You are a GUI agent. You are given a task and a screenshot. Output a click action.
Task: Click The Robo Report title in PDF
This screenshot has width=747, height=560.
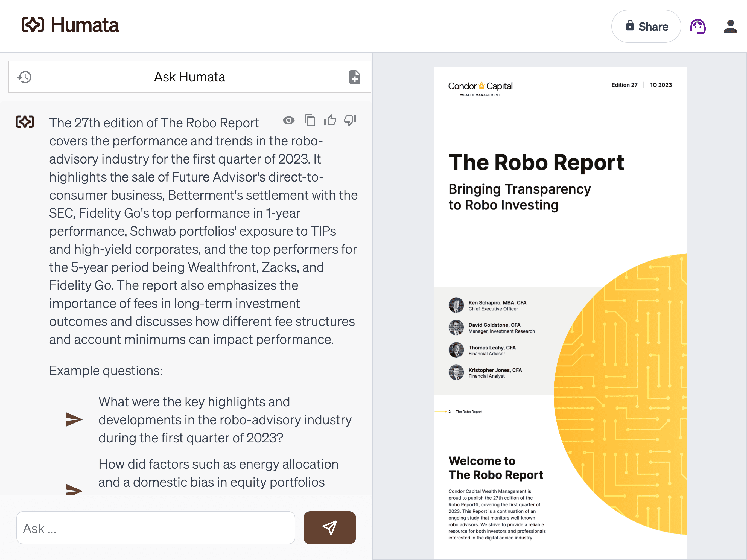tap(536, 163)
